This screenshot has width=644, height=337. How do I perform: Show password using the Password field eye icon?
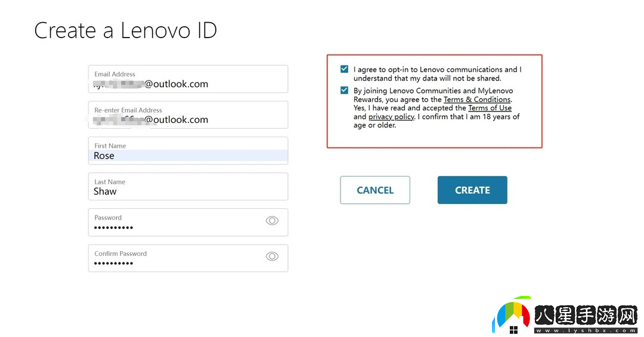[x=272, y=221]
